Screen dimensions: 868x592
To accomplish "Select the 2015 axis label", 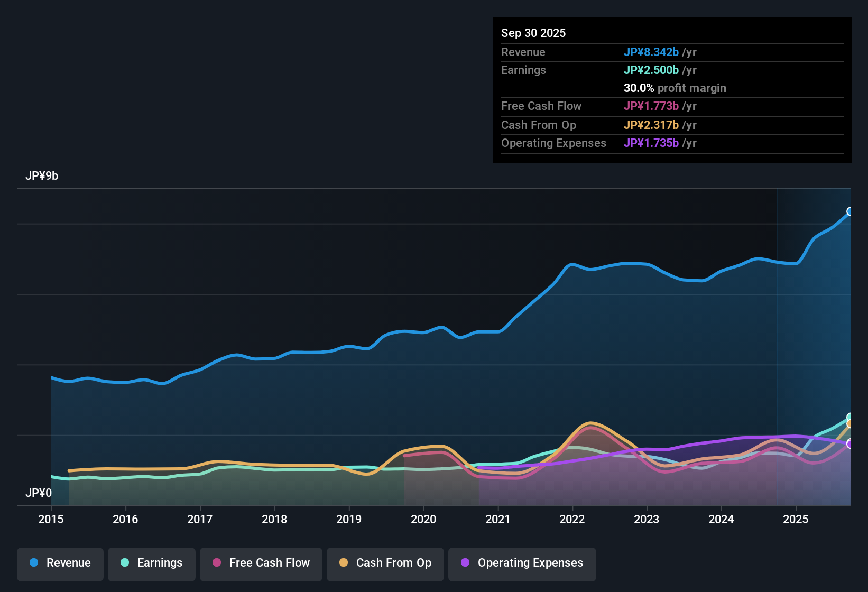I will (x=50, y=520).
